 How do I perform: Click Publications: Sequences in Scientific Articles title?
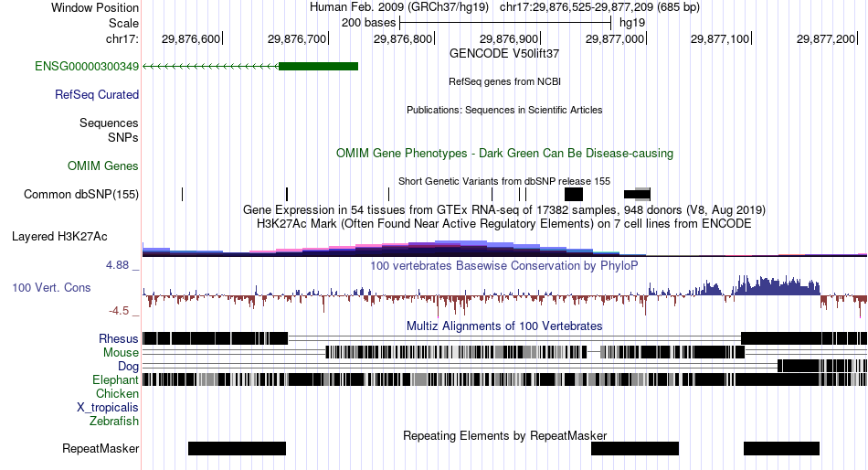point(504,110)
